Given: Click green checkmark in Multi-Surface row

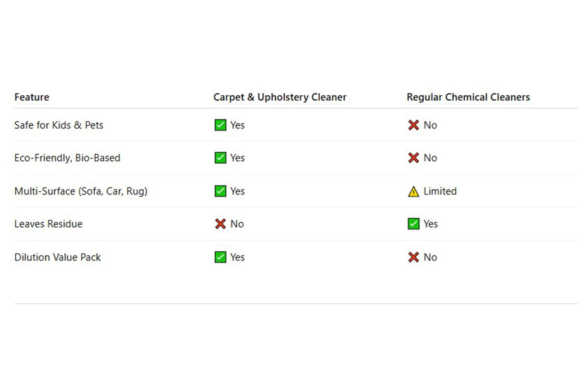Looking at the screenshot, I should (220, 191).
